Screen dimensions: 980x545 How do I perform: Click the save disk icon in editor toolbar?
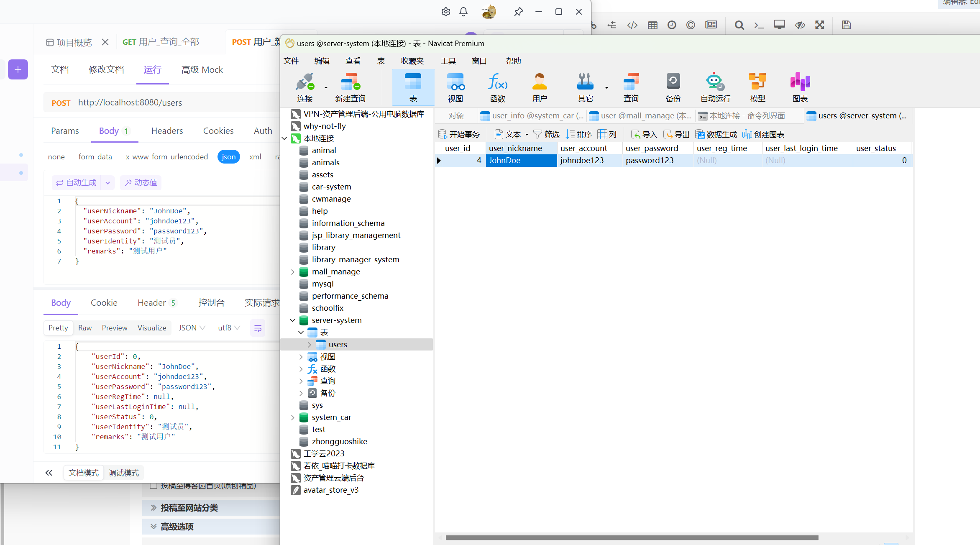coord(846,25)
